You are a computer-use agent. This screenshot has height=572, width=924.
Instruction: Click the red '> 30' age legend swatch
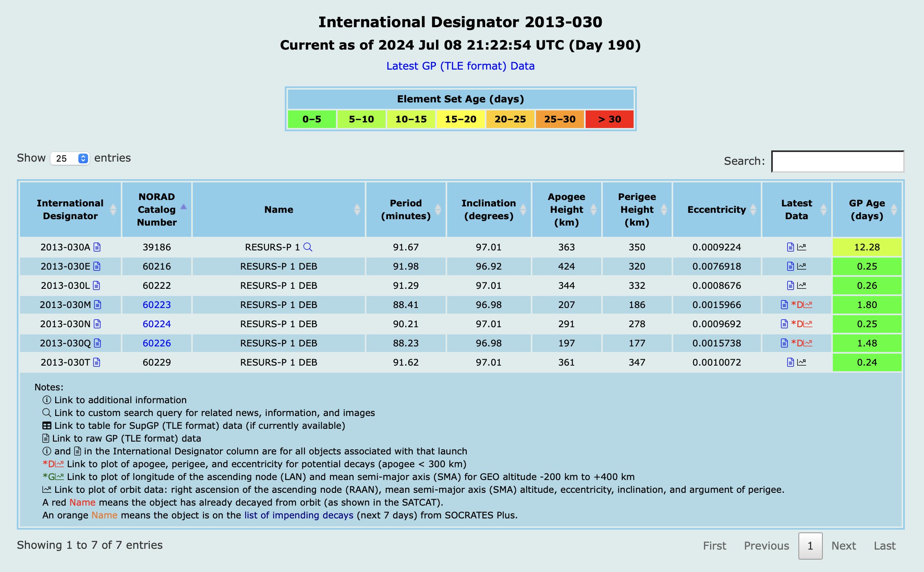click(609, 119)
